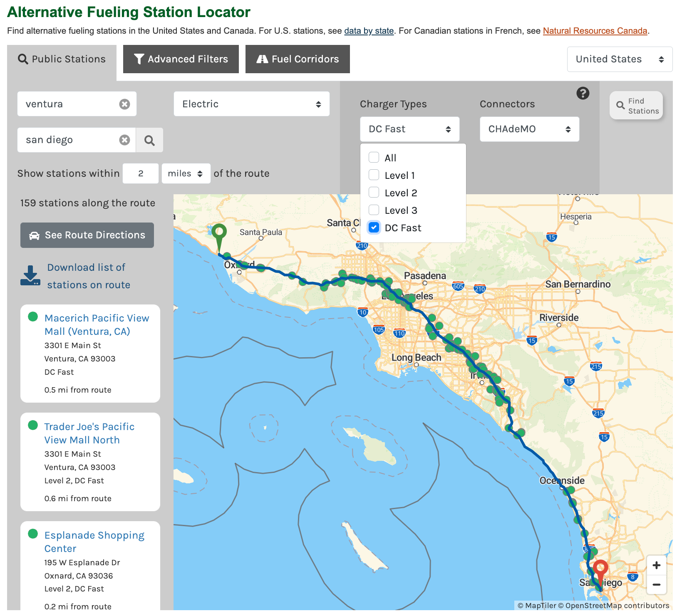The width and height of the screenshot is (682, 616).
Task: Switch to the Advanced Filters tab
Action: 181,59
